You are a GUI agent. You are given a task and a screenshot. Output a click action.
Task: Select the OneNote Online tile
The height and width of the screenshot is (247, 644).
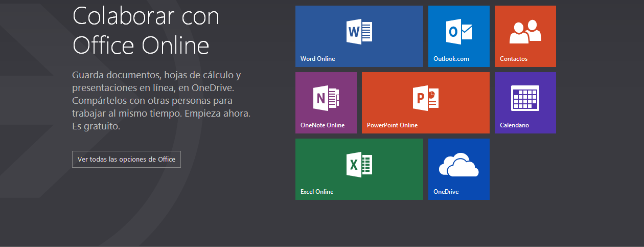tap(326, 103)
